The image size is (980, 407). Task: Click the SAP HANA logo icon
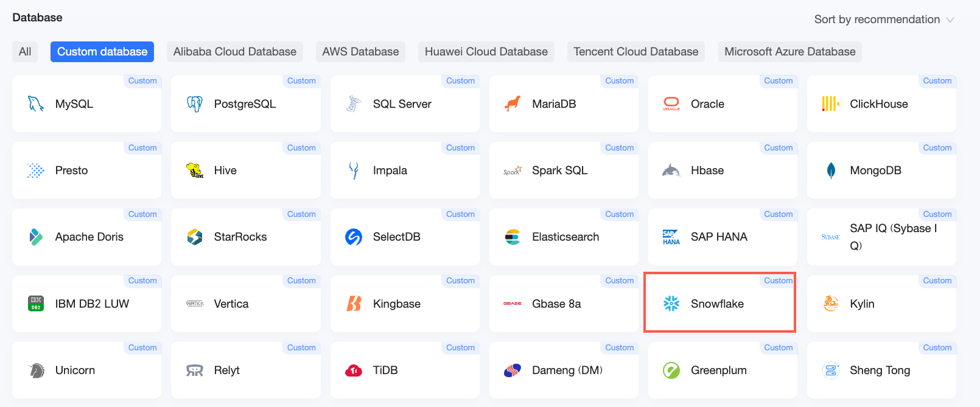tap(671, 237)
